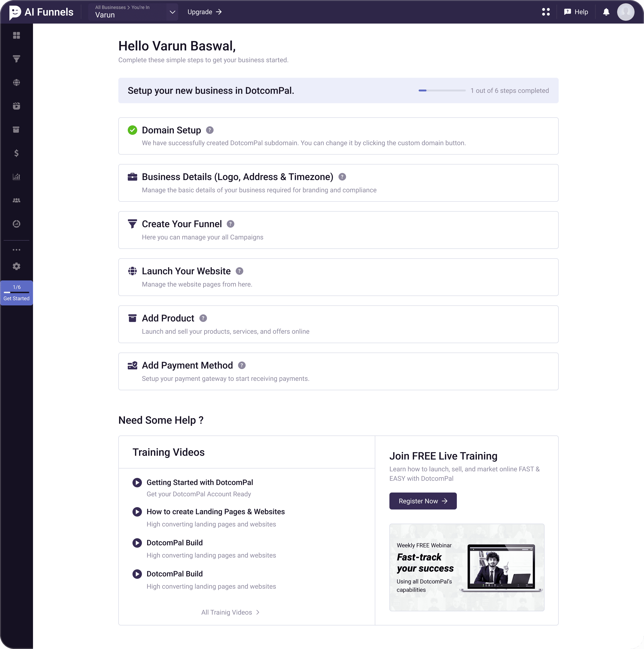
Task: Open the dollar Payments sidebar icon
Action: [x=16, y=153]
